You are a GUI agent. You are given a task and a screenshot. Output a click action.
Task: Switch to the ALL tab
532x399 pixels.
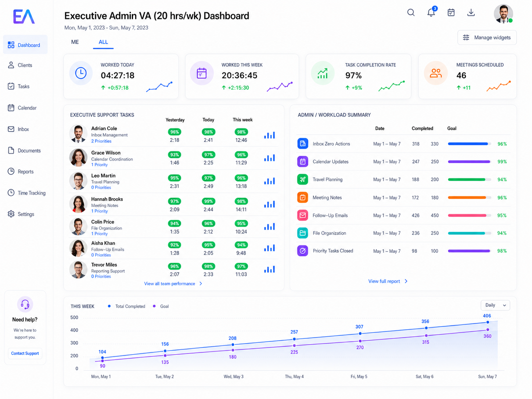(103, 42)
